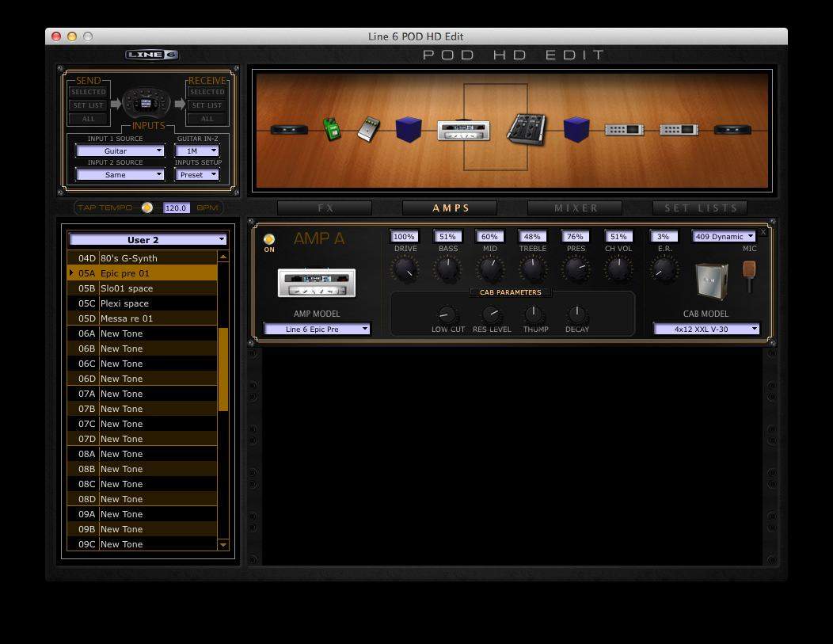This screenshot has width=833, height=644.
Task: Switch to the FX tab
Action: 325,208
